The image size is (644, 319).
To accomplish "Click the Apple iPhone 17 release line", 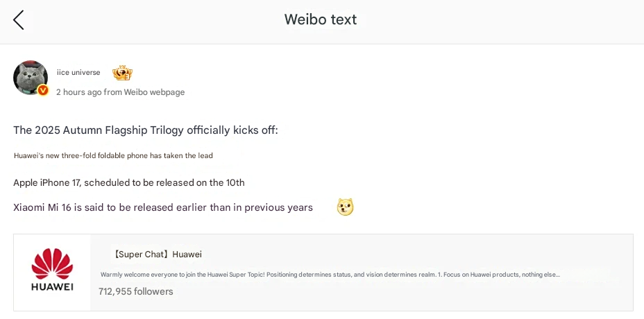I will point(129,182).
